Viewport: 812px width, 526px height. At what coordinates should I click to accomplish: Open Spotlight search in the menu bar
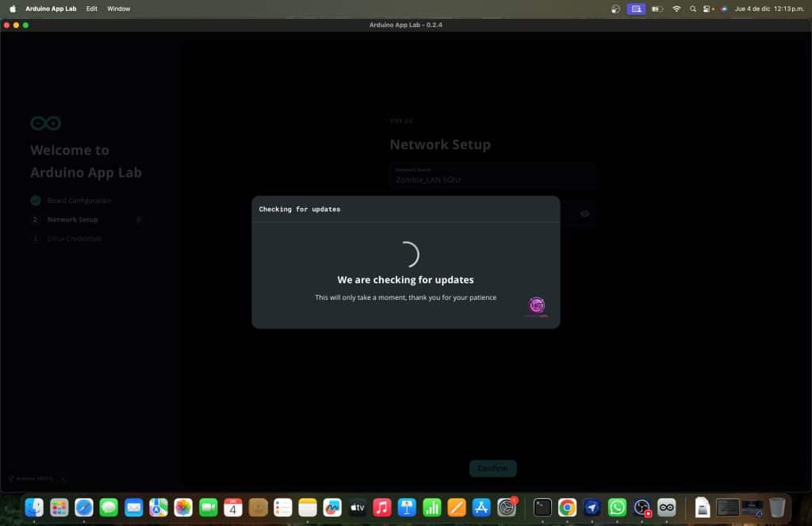coord(693,9)
